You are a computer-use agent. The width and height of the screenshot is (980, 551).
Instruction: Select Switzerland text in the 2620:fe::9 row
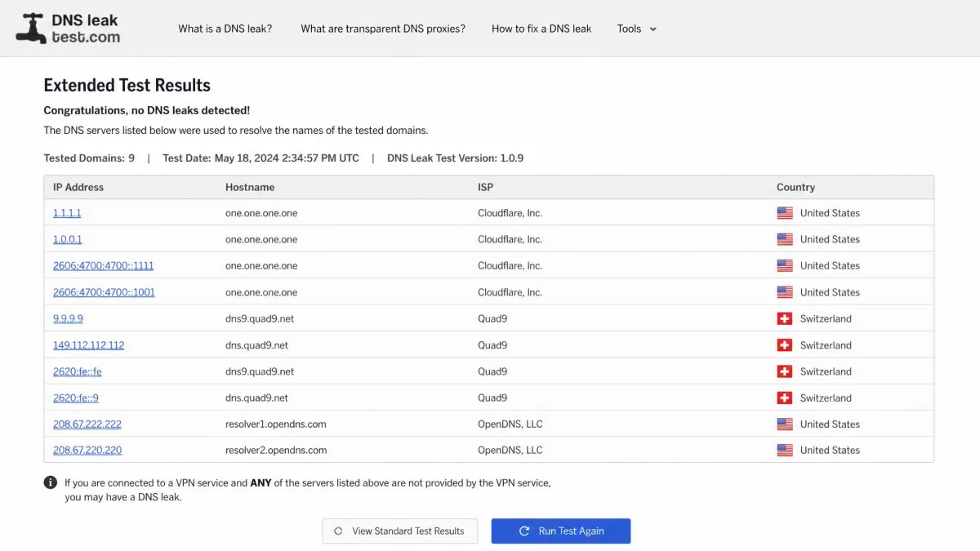click(x=826, y=398)
